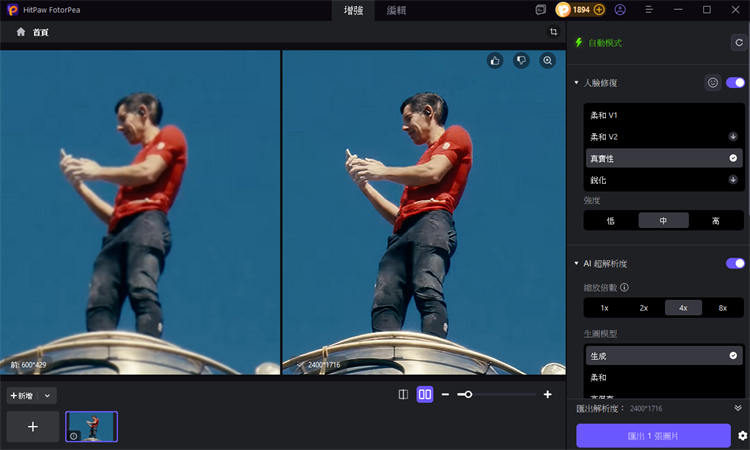Click the face smiley icon in 人臉修復
This screenshot has width=750, height=450.
click(712, 83)
